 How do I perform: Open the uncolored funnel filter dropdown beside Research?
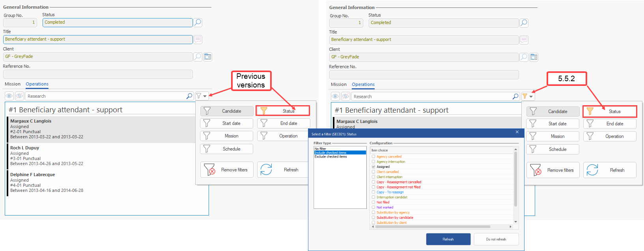tap(201, 96)
